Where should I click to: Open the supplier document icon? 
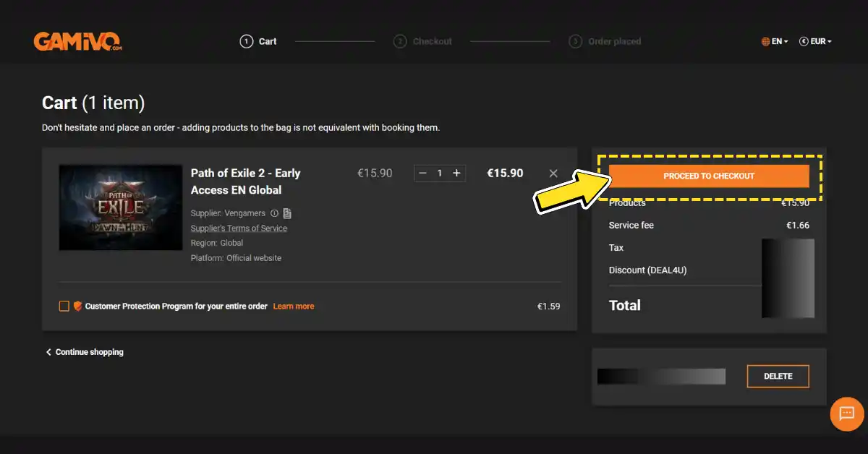287,213
